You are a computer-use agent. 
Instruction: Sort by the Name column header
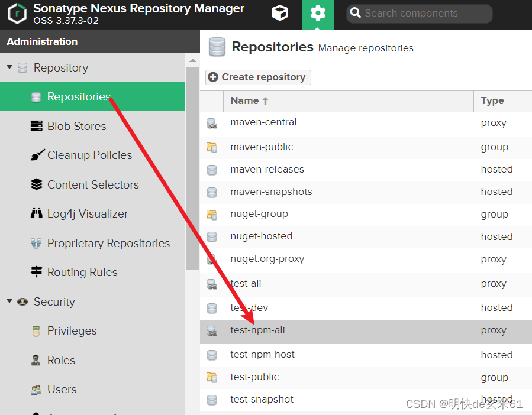click(x=349, y=101)
